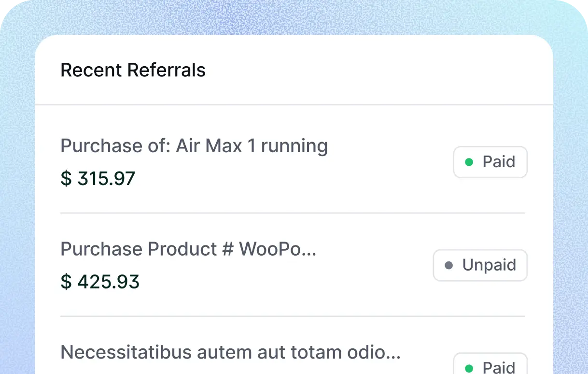The height and width of the screenshot is (374, 588).
Task: Click the divider below the $ 425.93 row
Action: (x=292, y=316)
